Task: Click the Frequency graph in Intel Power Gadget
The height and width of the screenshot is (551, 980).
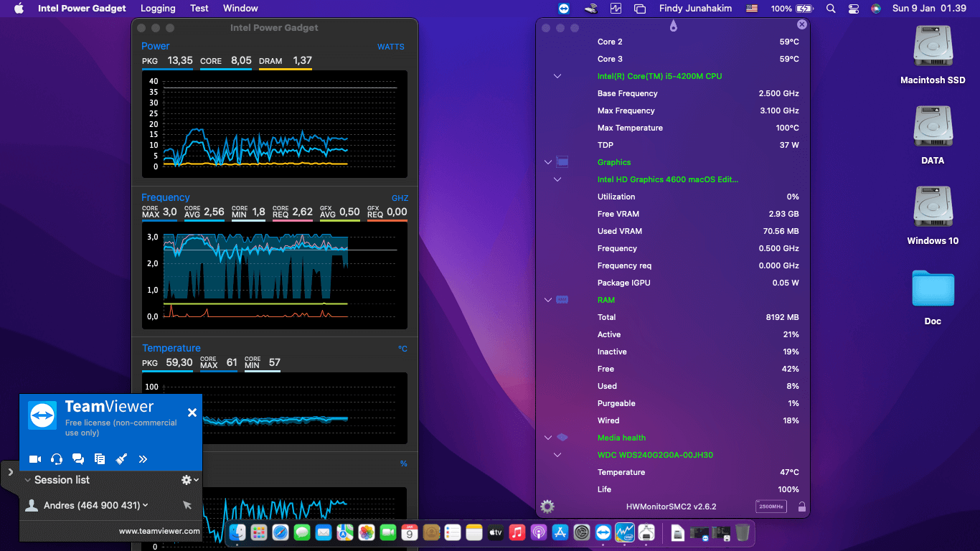Action: 274,275
